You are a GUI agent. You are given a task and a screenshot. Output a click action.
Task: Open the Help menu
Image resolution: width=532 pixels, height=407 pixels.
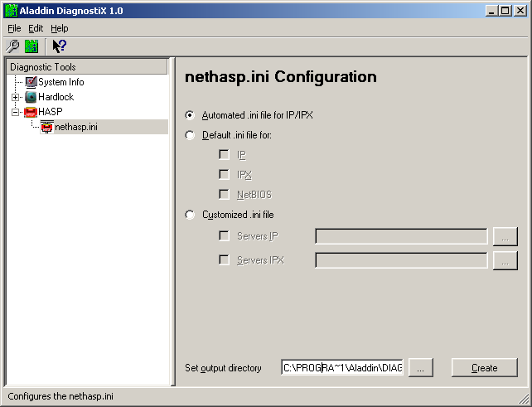click(x=60, y=28)
